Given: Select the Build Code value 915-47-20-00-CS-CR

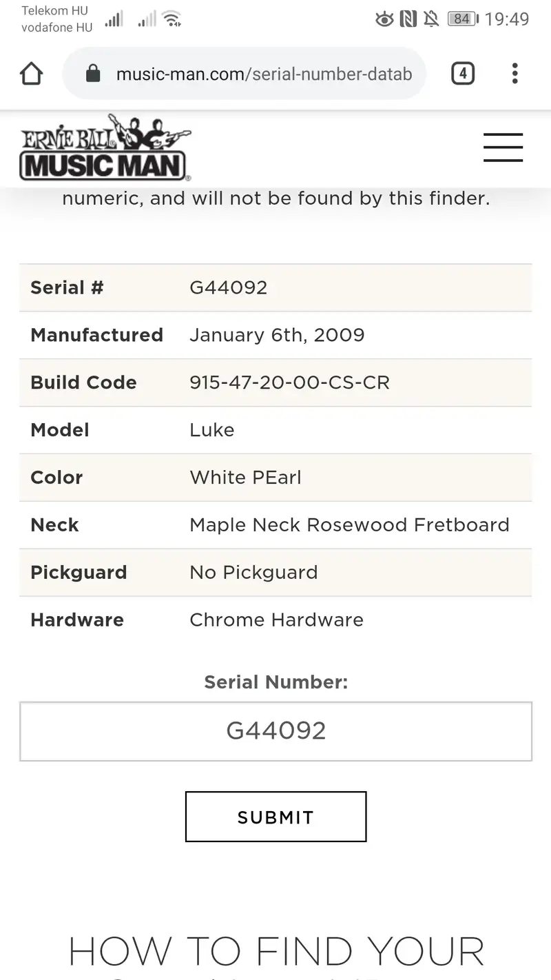Looking at the screenshot, I should pos(289,382).
